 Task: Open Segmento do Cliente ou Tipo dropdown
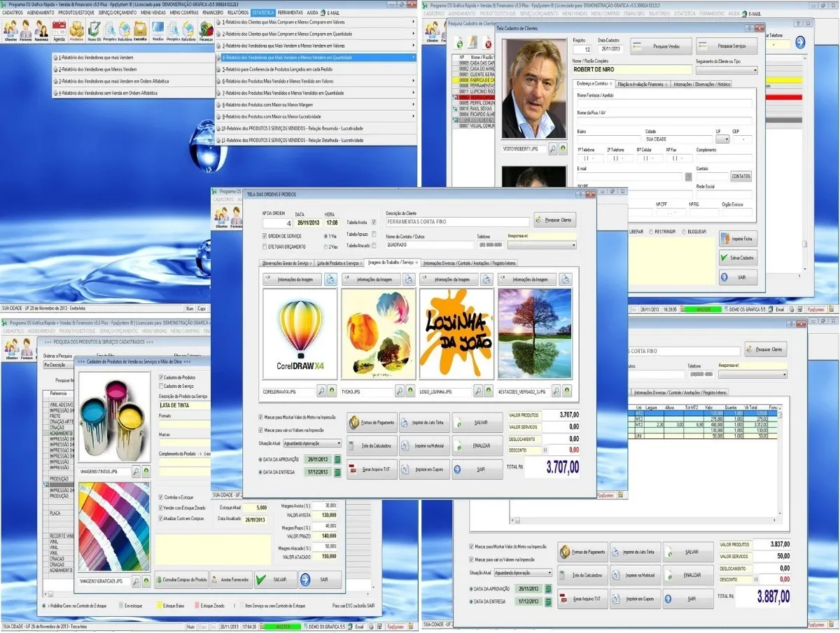(x=726, y=70)
